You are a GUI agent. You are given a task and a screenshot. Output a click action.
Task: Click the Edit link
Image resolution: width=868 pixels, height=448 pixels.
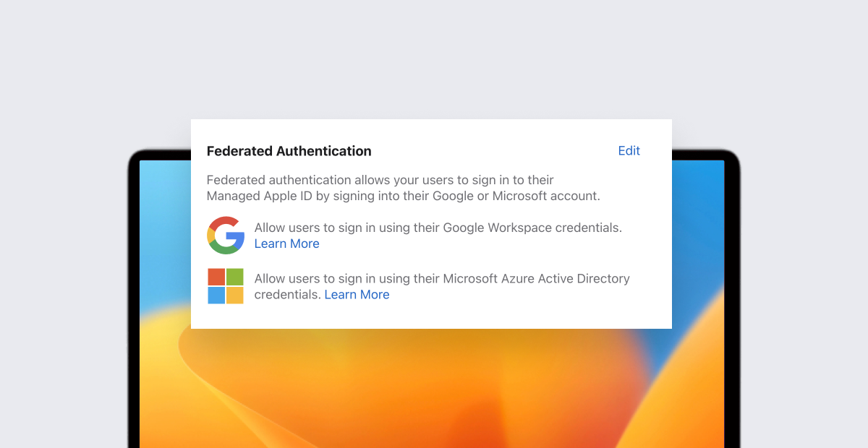click(629, 150)
